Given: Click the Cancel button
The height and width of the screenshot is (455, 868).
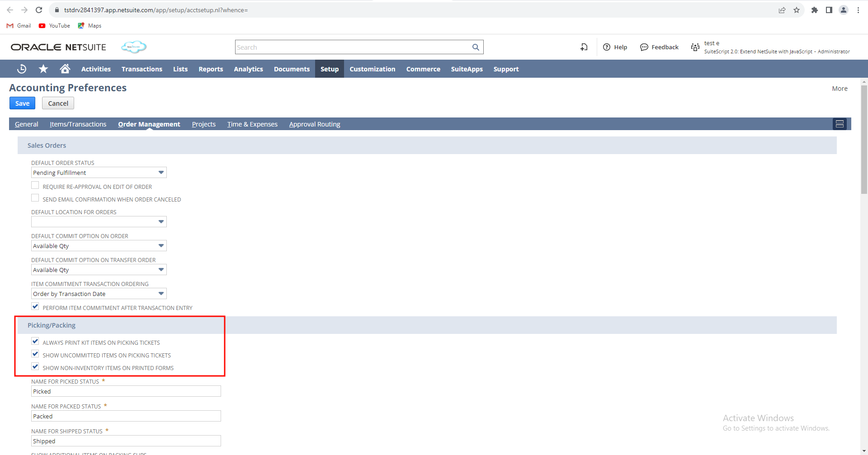Looking at the screenshot, I should [x=58, y=103].
